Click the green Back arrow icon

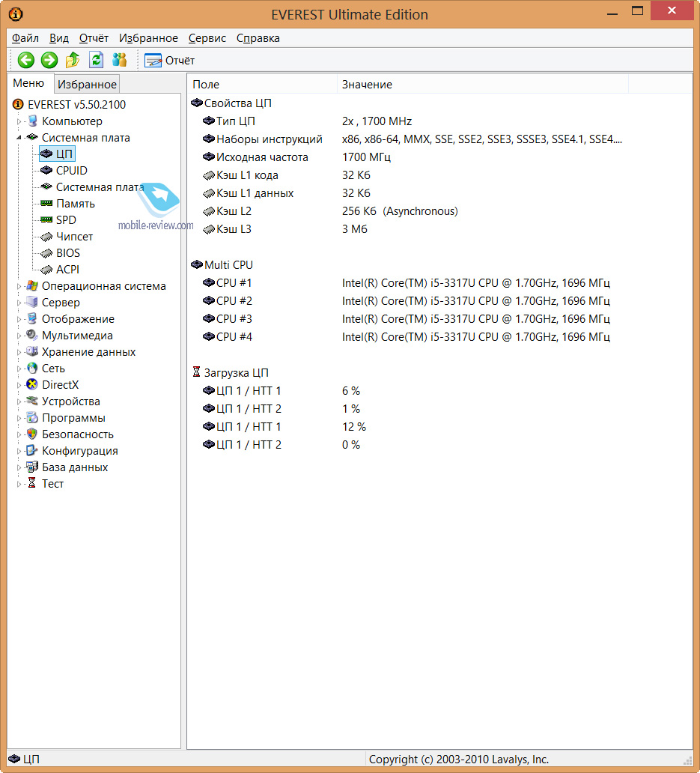click(26, 60)
